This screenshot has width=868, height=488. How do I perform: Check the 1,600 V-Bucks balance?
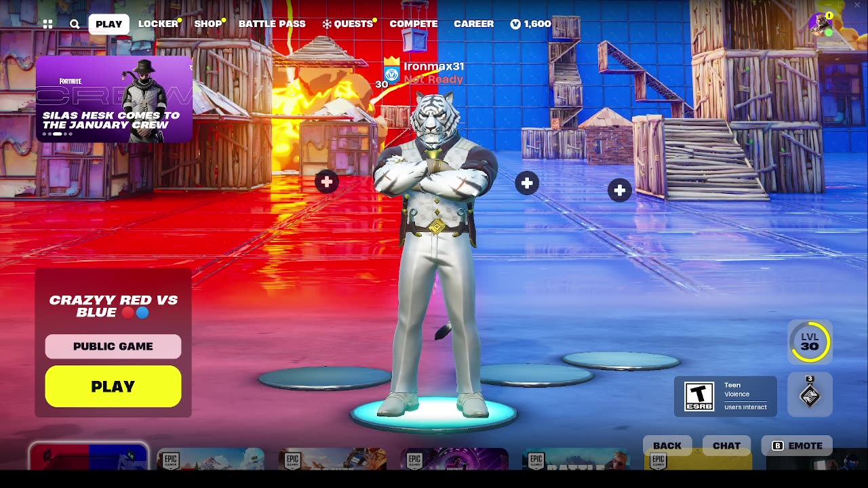531,24
